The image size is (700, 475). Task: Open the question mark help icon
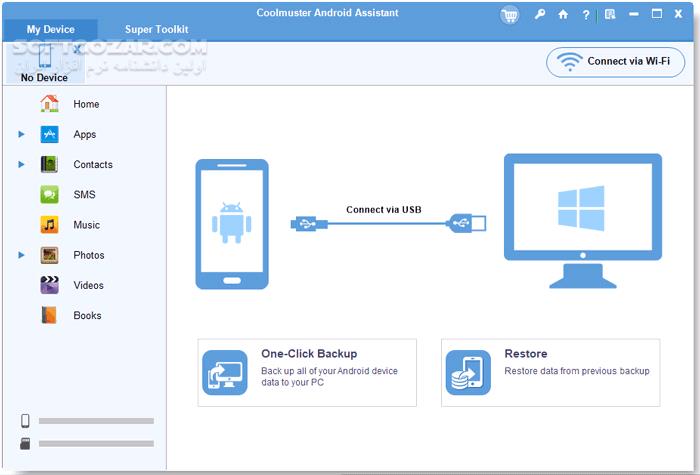586,15
